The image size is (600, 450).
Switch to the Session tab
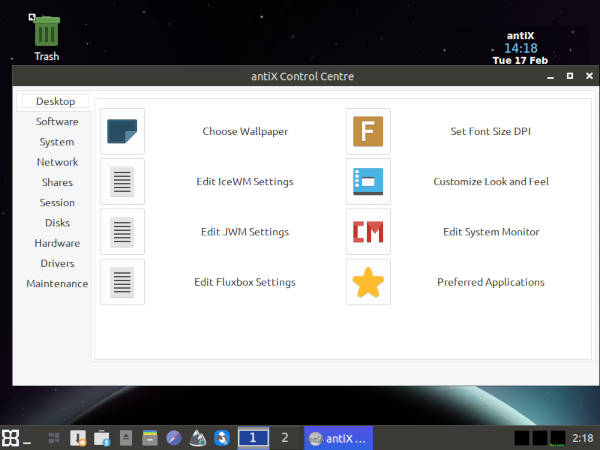[x=57, y=203]
